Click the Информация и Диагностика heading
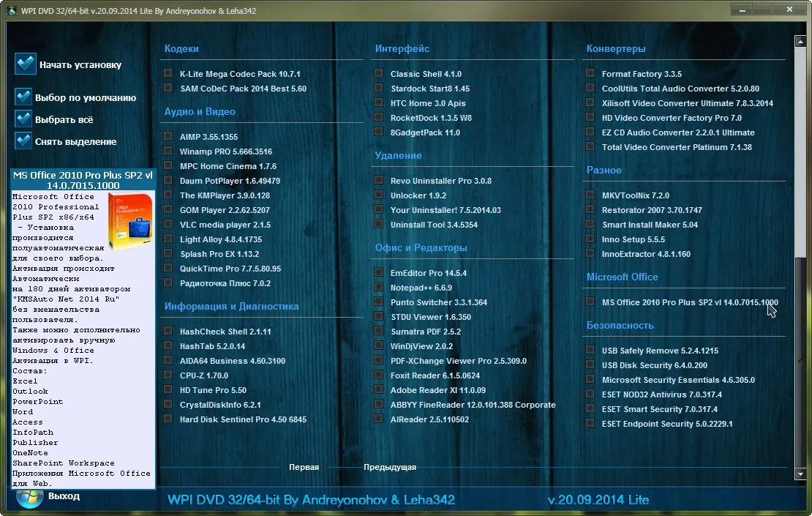The height and width of the screenshot is (516, 812). click(x=231, y=306)
